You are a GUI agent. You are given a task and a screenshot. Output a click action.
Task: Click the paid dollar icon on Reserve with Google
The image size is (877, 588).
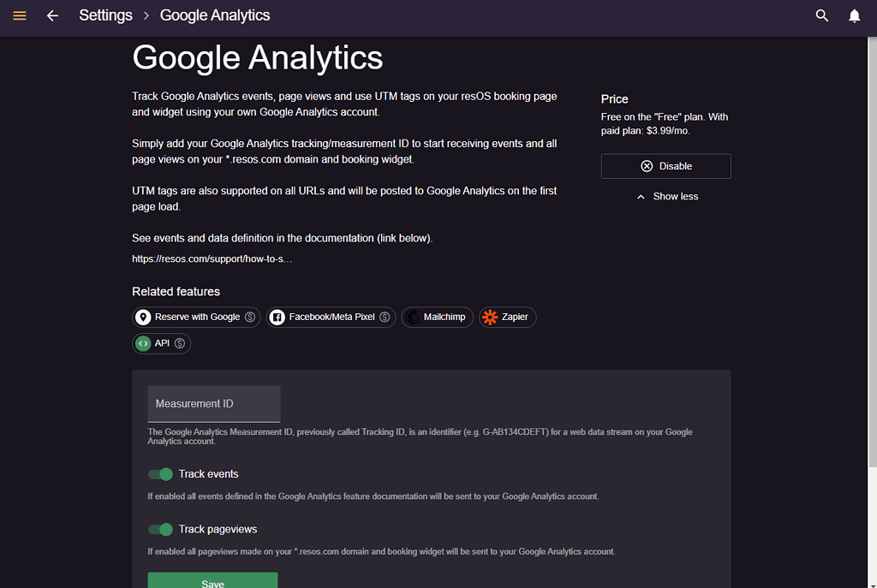[x=250, y=317]
